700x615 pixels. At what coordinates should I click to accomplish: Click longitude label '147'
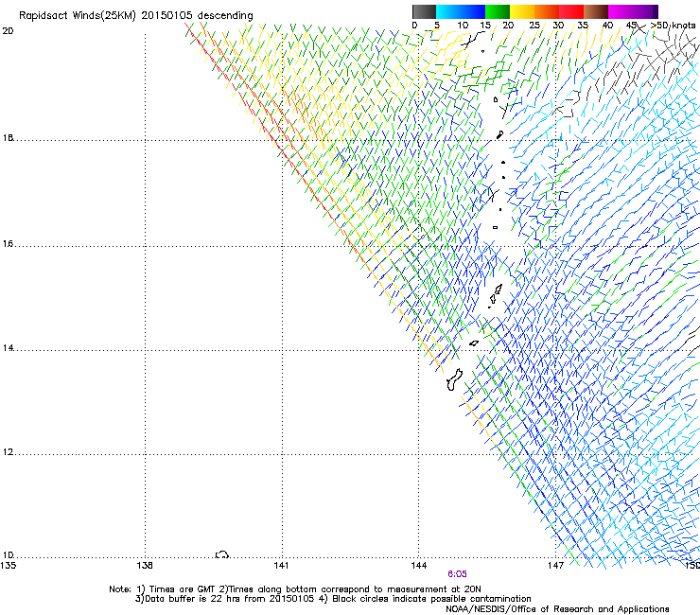tap(555, 566)
